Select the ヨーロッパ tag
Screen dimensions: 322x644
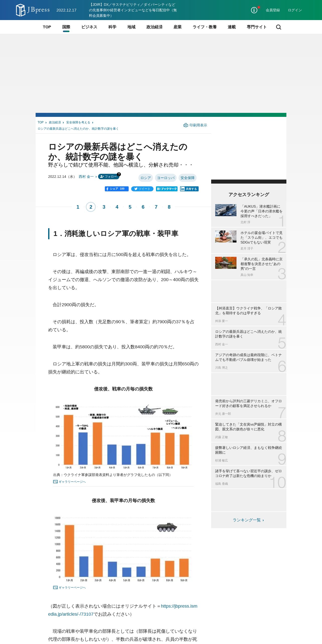[166, 178]
